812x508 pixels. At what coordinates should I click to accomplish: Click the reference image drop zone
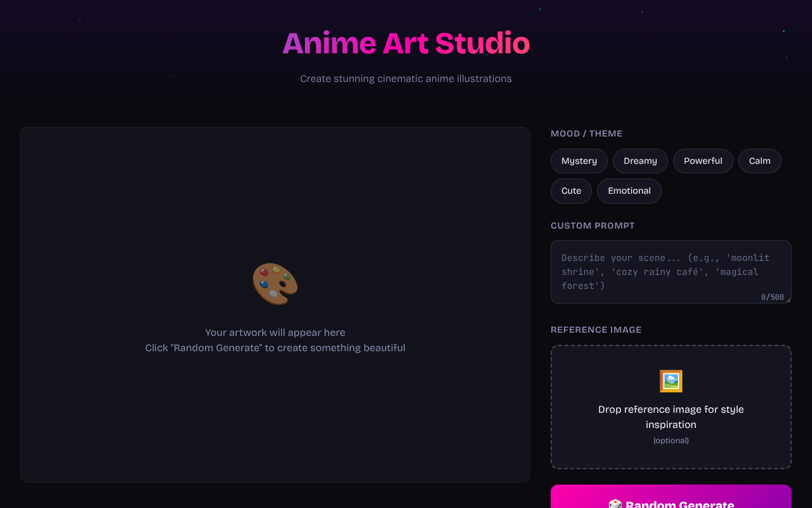click(671, 406)
